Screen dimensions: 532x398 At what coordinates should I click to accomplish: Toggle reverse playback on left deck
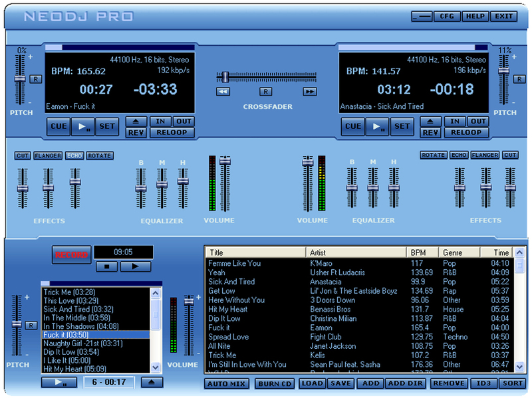[136, 133]
